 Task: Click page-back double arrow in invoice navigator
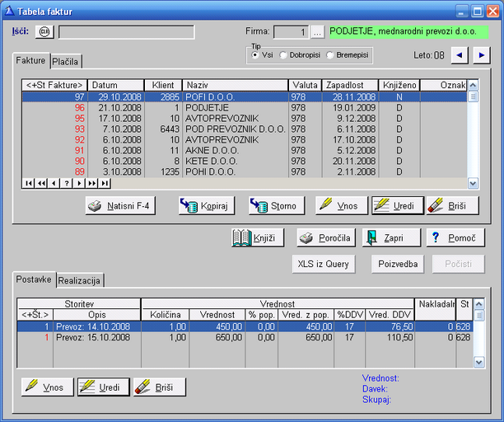coord(41,183)
